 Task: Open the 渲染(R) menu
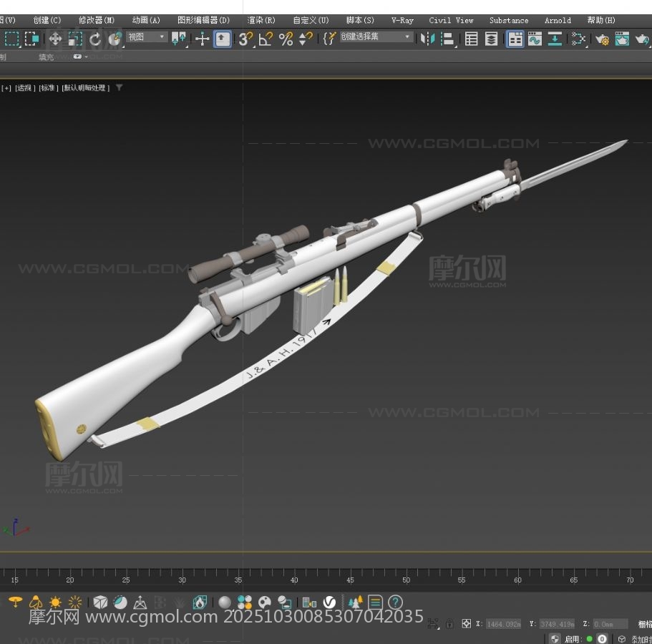pyautogui.click(x=261, y=20)
